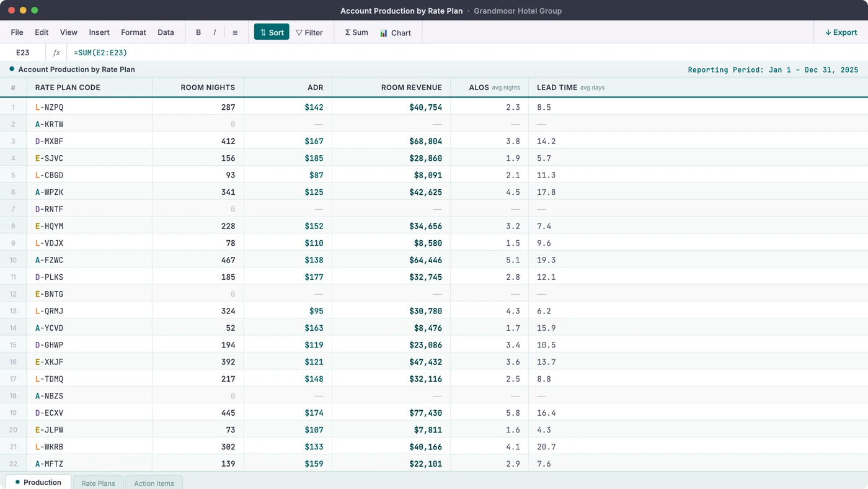Screen dimensions: 868x489
Task: Select the Production sheet tab
Action: click(38, 482)
